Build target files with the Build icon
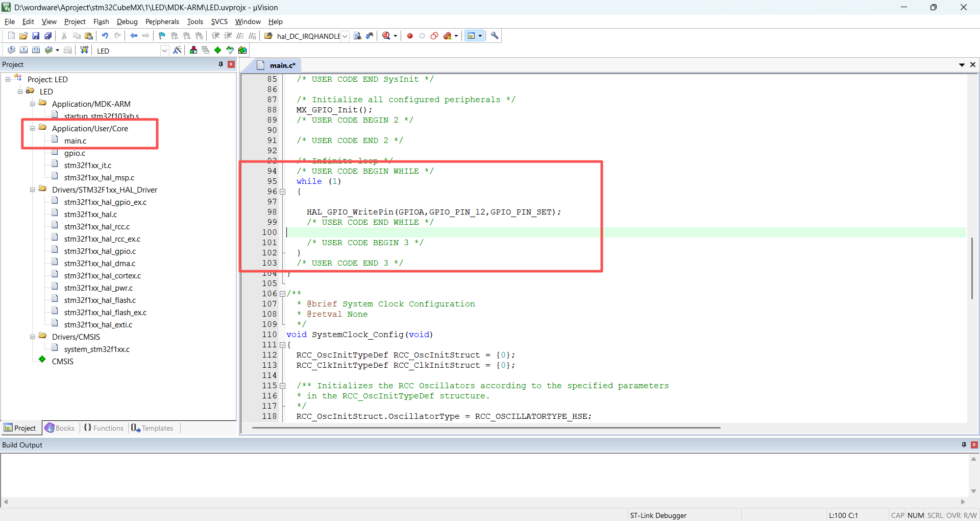The image size is (980, 521). click(23, 50)
